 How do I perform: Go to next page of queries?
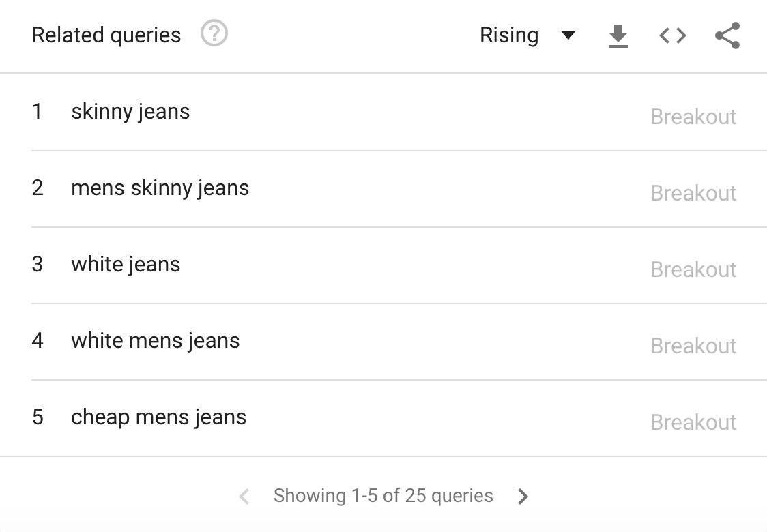coord(523,496)
